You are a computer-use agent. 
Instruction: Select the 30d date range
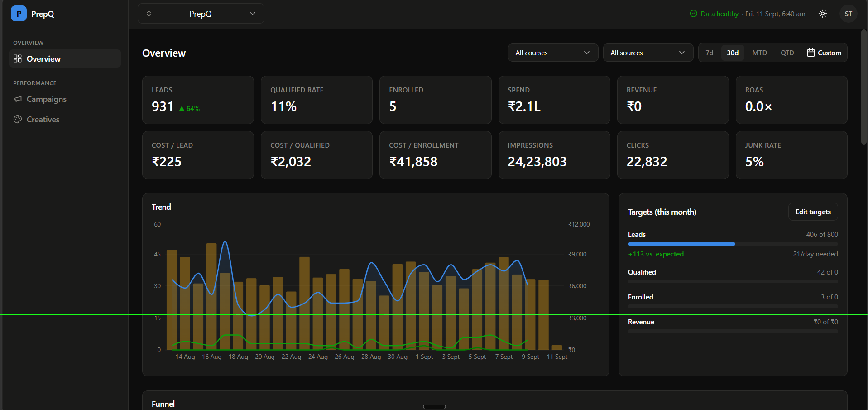pos(733,53)
